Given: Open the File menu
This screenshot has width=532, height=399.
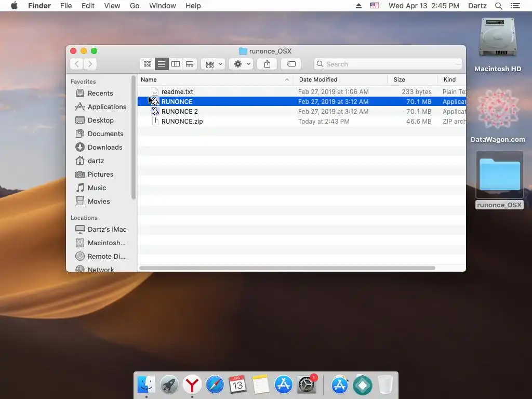Looking at the screenshot, I should 66,6.
